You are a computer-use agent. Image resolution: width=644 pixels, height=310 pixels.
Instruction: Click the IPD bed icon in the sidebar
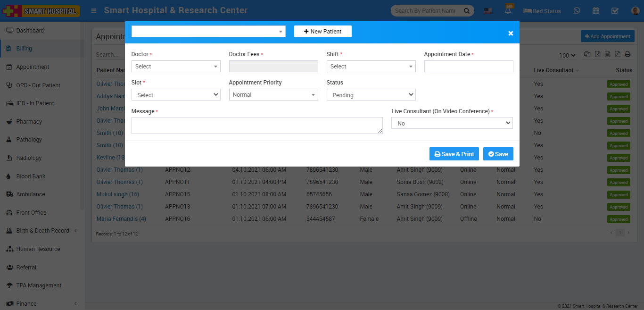click(9, 103)
